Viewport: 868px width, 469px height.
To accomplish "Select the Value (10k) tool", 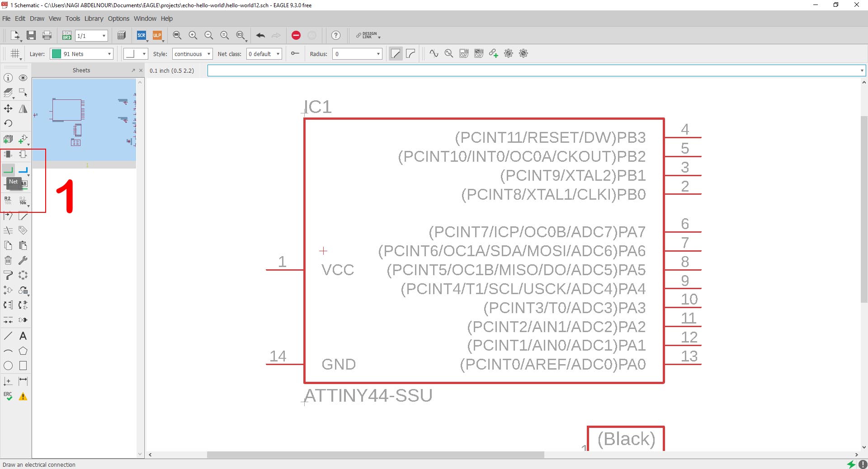I will [23, 200].
